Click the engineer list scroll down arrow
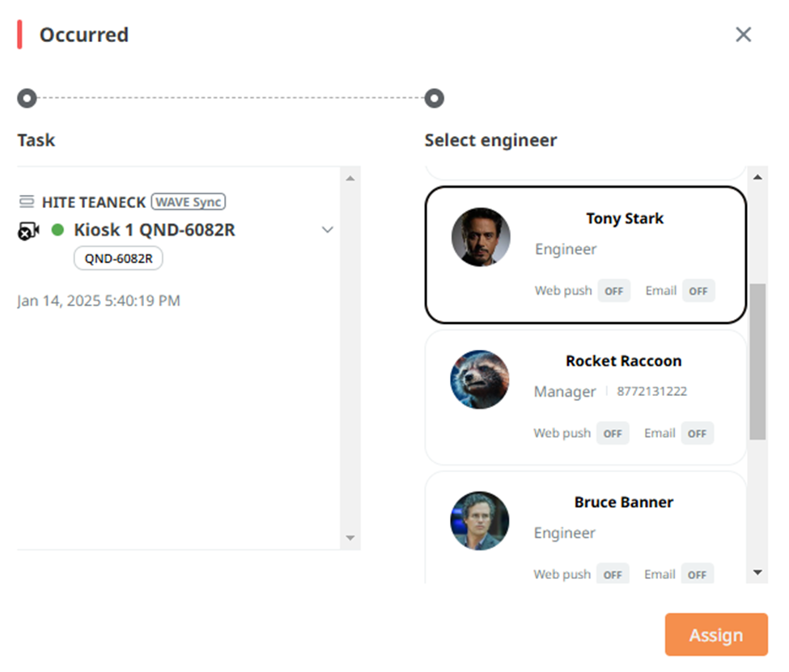Screen dimensions: 789x672 click(x=757, y=572)
